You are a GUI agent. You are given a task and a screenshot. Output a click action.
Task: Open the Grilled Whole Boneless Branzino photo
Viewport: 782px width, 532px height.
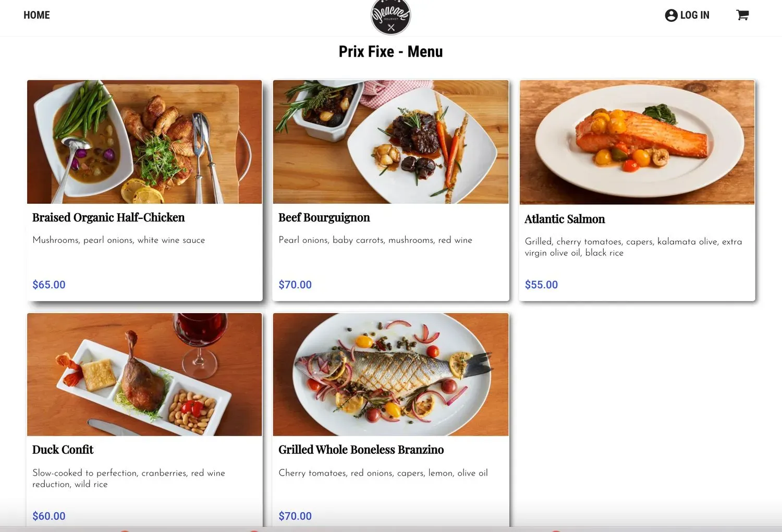(x=391, y=375)
